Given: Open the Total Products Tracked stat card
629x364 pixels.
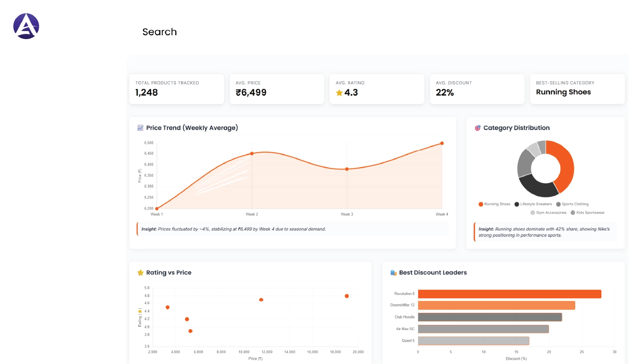Looking at the screenshot, I should pyautogui.click(x=176, y=89).
